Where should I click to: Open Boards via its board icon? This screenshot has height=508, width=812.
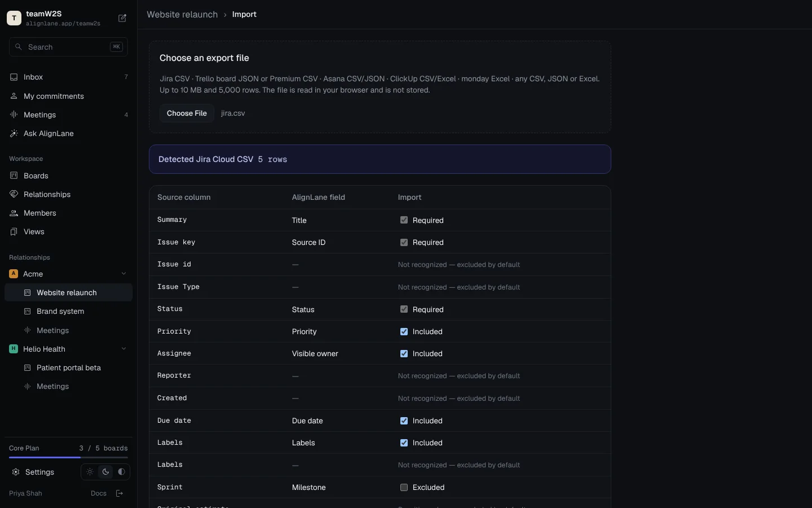coord(14,176)
